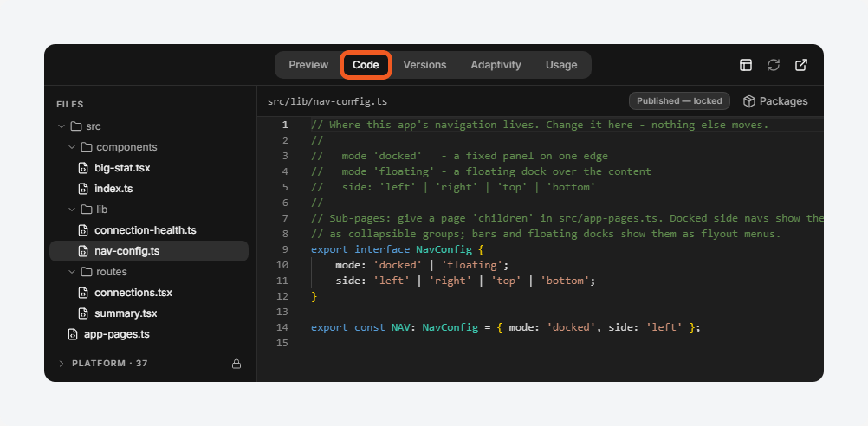Click the Packages cube icon
The image size is (868, 426).
[x=749, y=101]
